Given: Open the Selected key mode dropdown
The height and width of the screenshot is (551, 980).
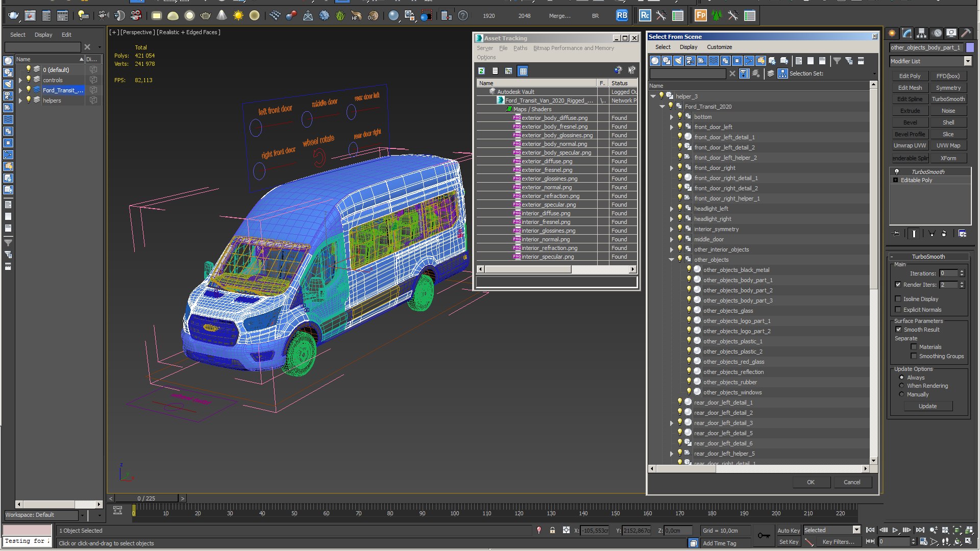Looking at the screenshot, I should pyautogui.click(x=856, y=530).
